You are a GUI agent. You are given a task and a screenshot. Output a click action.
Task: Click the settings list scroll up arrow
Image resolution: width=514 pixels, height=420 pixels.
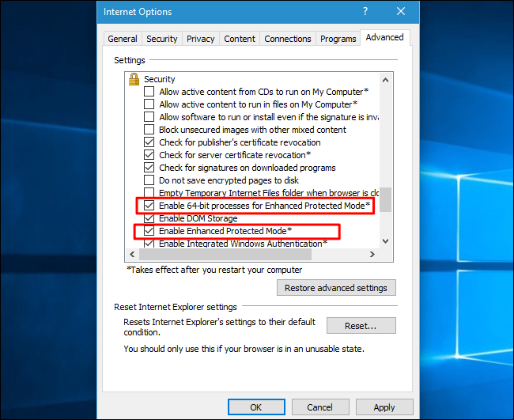(x=386, y=80)
